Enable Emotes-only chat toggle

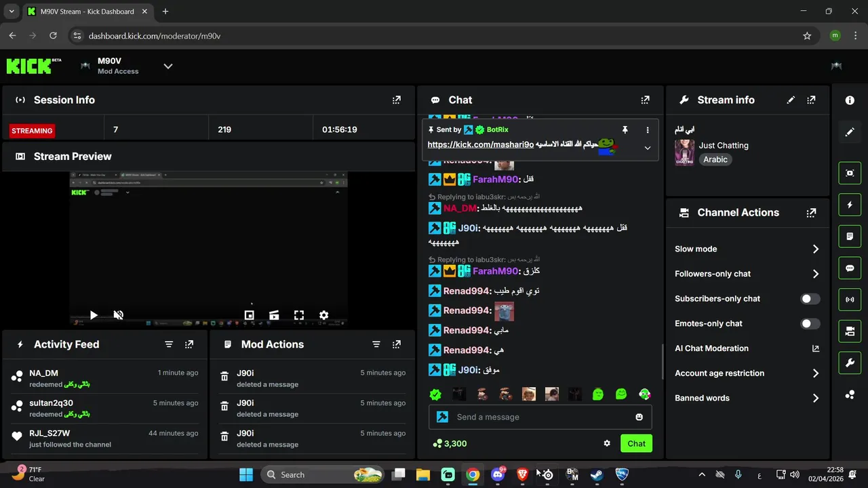tap(810, 324)
